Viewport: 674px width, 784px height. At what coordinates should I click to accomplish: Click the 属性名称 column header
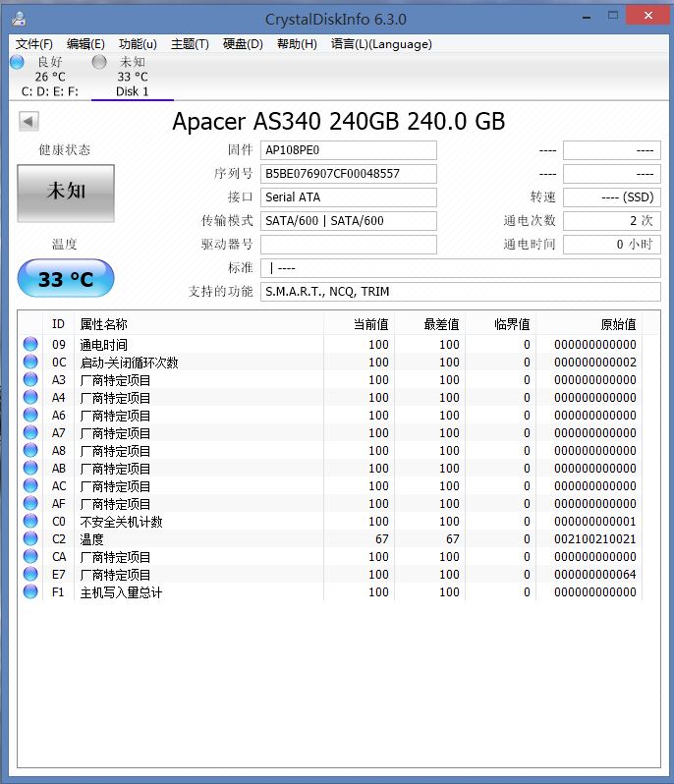(x=199, y=324)
